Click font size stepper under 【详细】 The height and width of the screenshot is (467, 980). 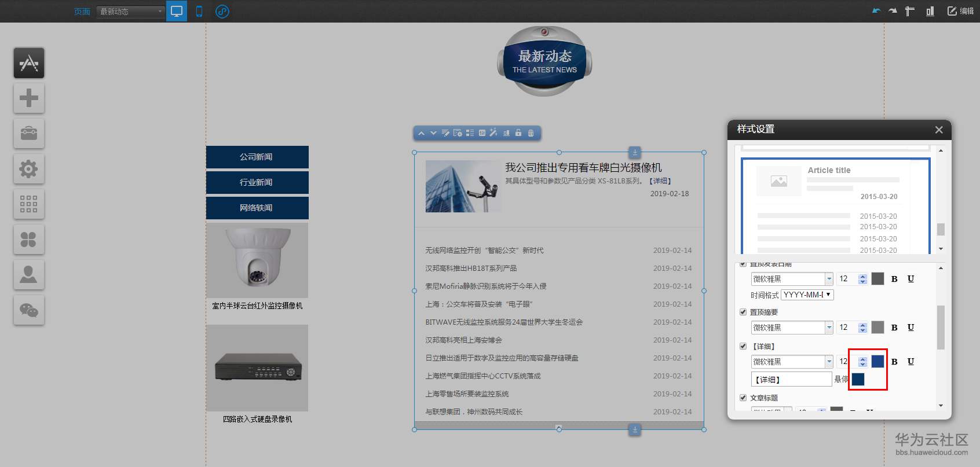pyautogui.click(x=862, y=362)
